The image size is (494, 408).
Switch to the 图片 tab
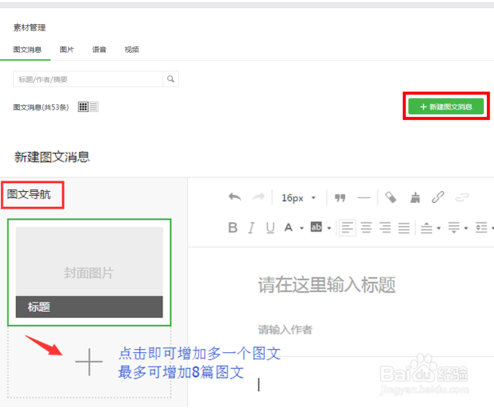coord(67,50)
